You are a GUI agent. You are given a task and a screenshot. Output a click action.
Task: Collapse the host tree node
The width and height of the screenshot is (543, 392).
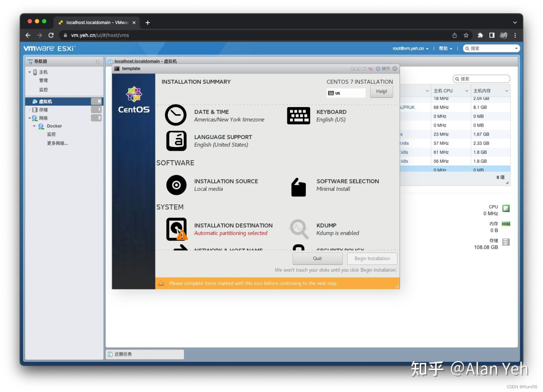(30, 72)
